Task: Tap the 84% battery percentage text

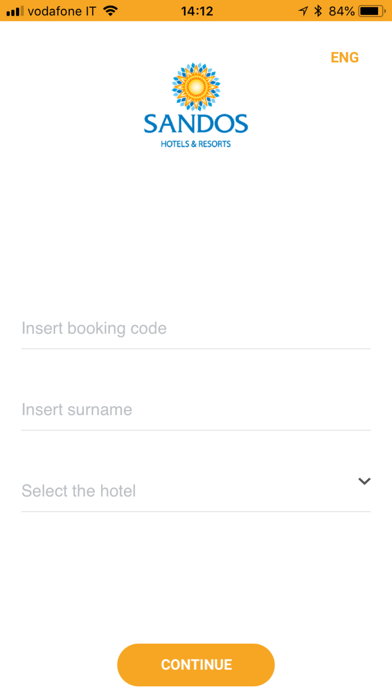Action: point(342,11)
